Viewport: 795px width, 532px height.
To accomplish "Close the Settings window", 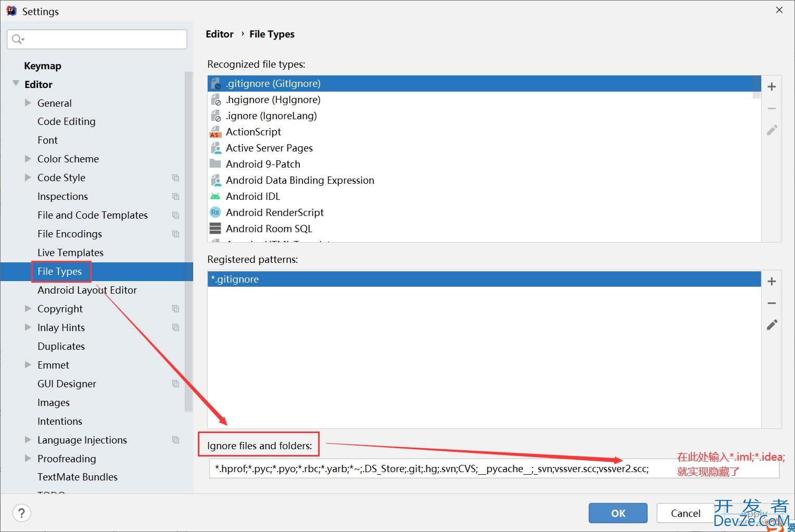I will coord(779,10).
